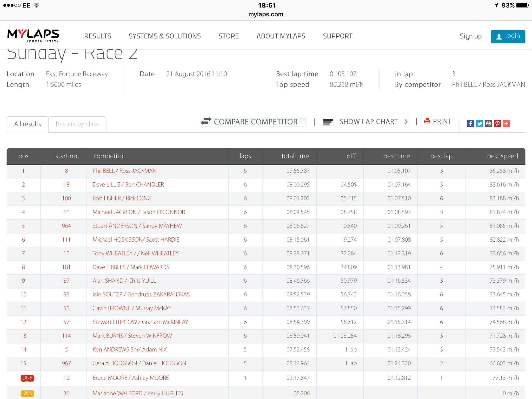Open Phil BELL / Ross JACKMAN competitor
This screenshot has width=532, height=399.
pyautogui.click(x=124, y=171)
